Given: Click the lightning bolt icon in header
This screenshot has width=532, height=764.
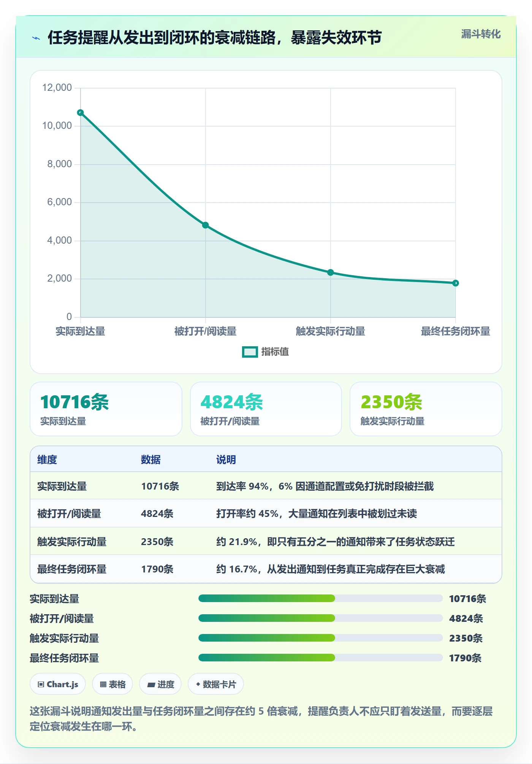Looking at the screenshot, I should 36,38.
